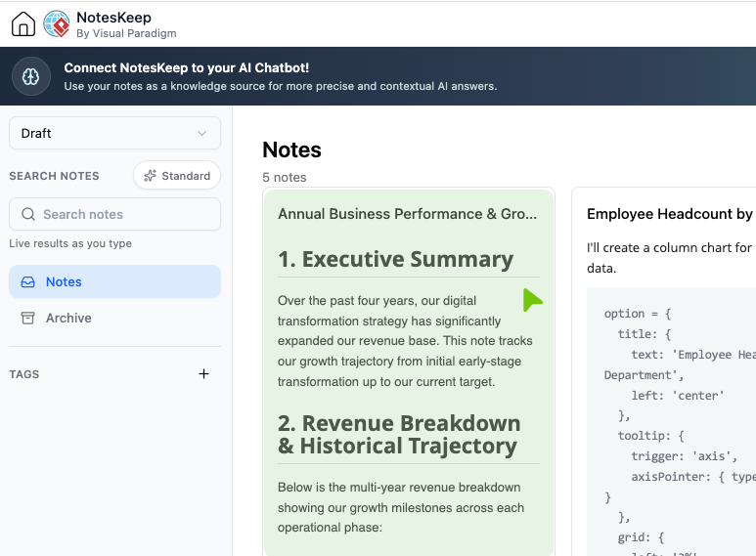
Task: Click the archive box icon
Action: [x=28, y=318]
